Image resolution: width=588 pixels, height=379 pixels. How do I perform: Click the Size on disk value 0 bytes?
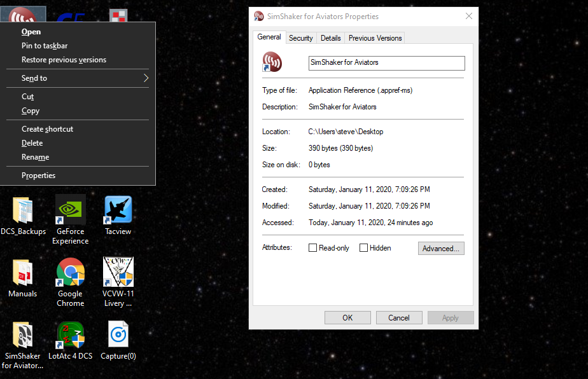click(x=319, y=165)
